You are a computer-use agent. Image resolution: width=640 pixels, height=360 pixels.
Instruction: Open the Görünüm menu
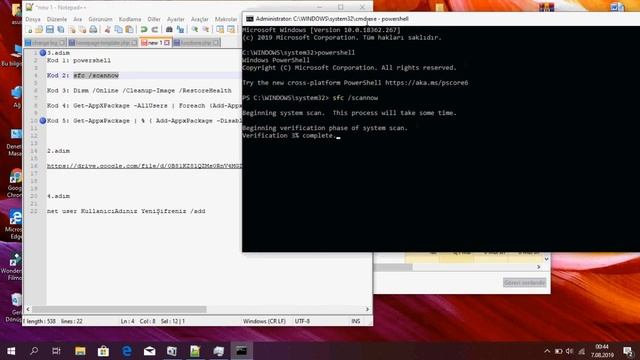pyautogui.click(x=100, y=19)
